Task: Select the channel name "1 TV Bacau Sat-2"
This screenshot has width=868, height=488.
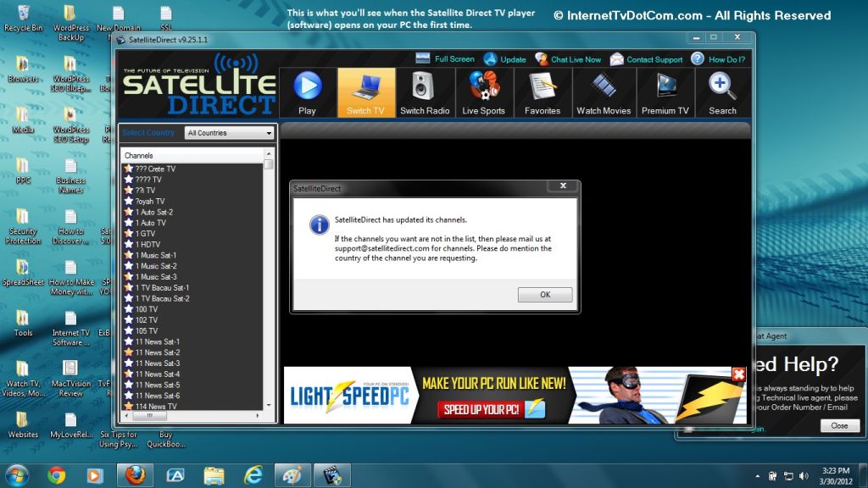Action: coord(162,298)
